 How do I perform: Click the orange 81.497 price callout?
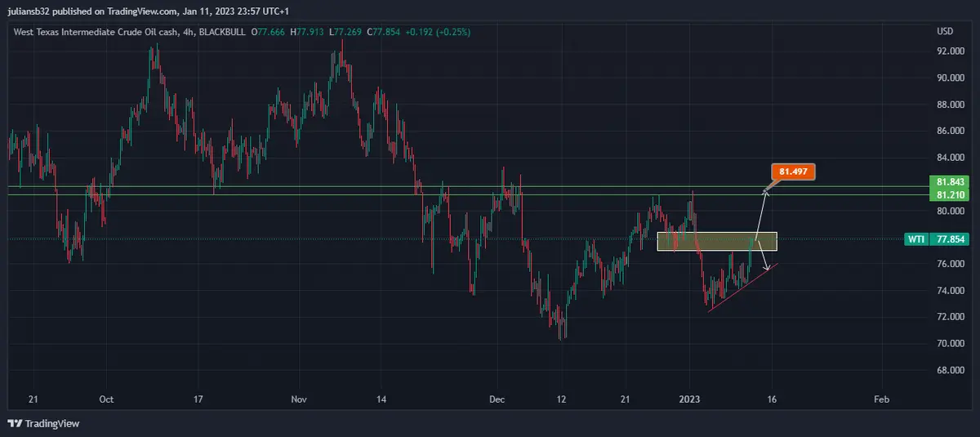pyautogui.click(x=791, y=172)
